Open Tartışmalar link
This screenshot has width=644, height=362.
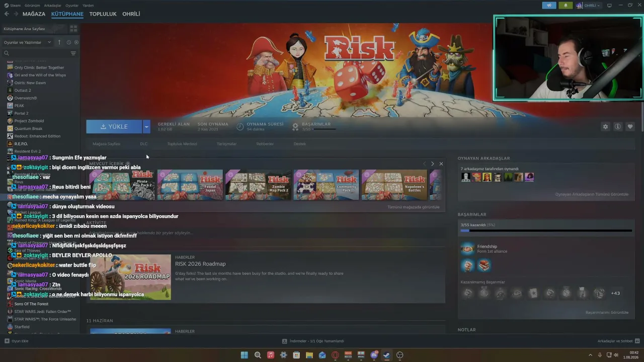pyautogui.click(x=226, y=144)
